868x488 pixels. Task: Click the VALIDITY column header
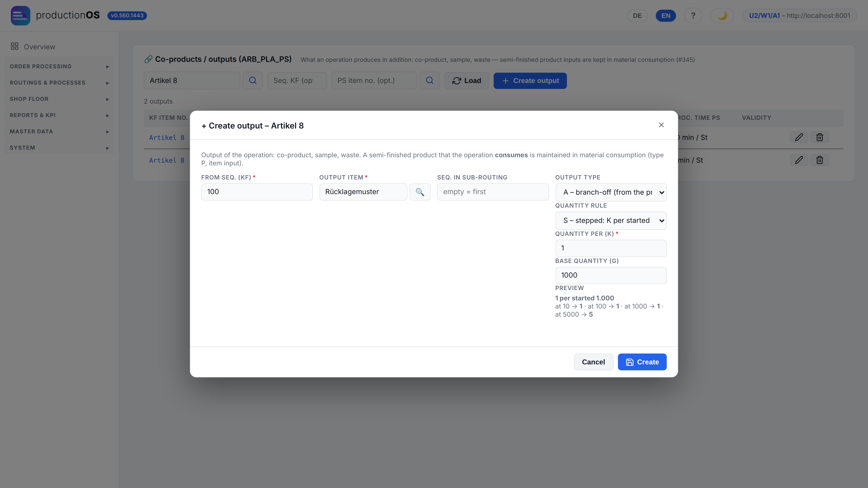(x=757, y=118)
